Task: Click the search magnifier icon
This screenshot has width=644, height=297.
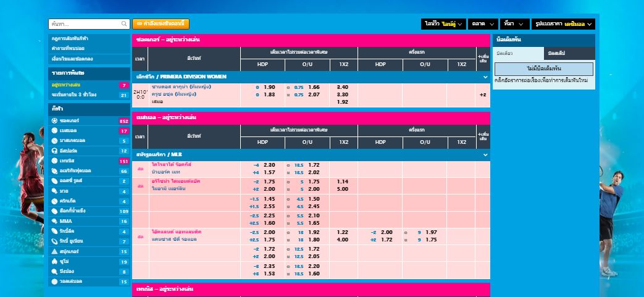Action: [x=124, y=24]
